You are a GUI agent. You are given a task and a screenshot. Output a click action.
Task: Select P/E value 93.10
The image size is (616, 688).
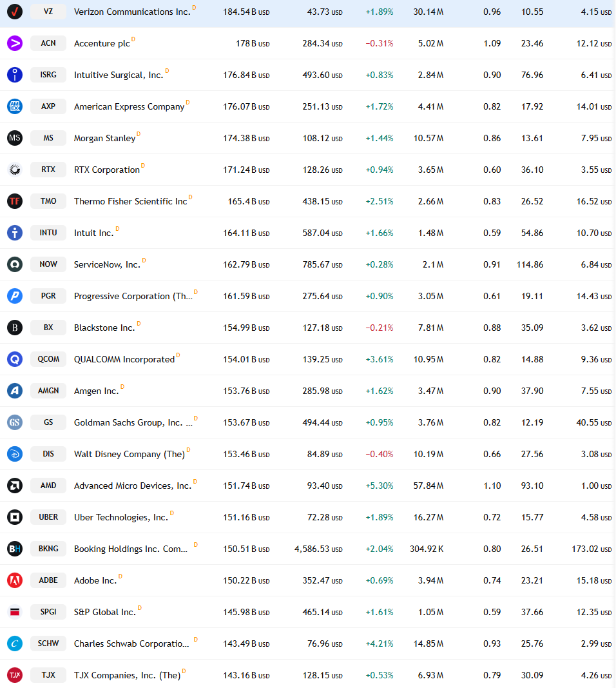pos(532,486)
